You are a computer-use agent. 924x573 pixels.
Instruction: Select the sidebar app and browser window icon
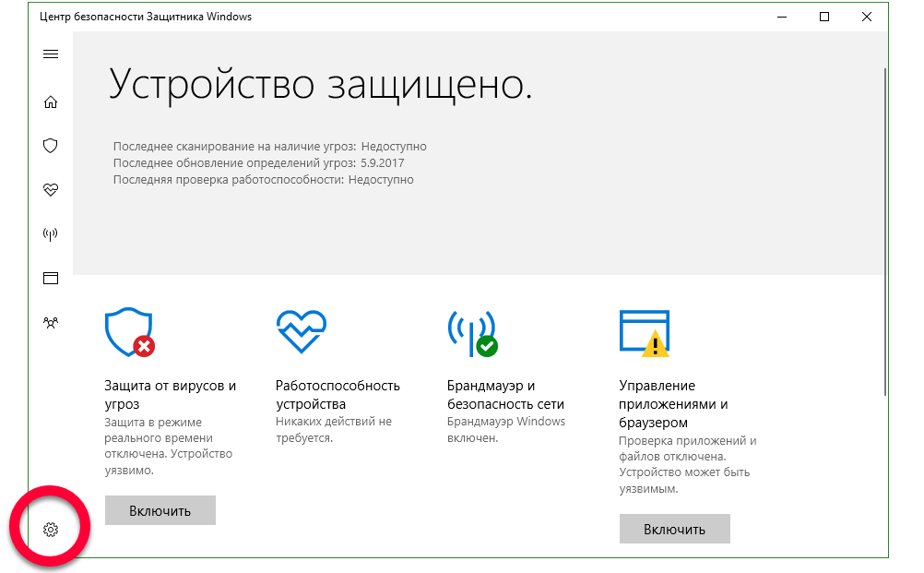pyautogui.click(x=51, y=278)
